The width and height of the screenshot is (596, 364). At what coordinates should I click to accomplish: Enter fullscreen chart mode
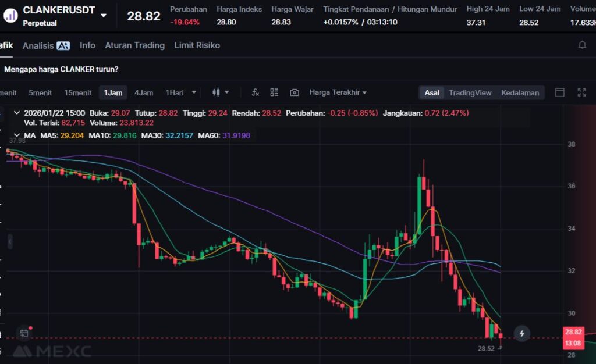pyautogui.click(x=581, y=92)
